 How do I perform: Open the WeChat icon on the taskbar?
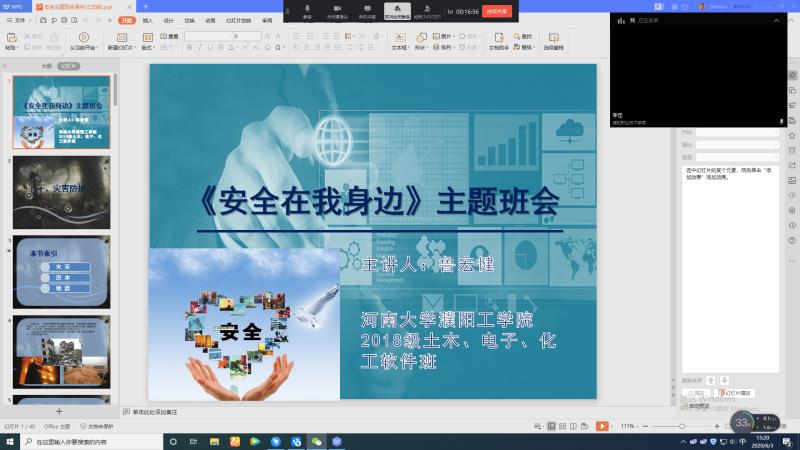[316, 441]
